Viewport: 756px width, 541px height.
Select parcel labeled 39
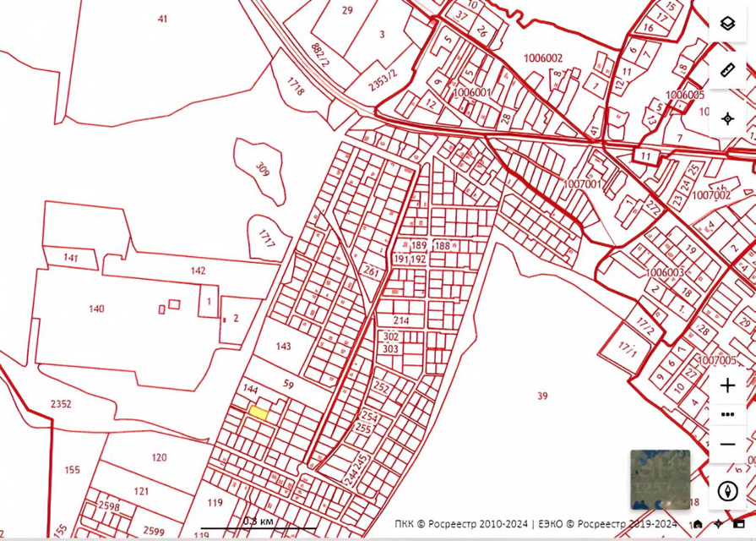point(542,396)
